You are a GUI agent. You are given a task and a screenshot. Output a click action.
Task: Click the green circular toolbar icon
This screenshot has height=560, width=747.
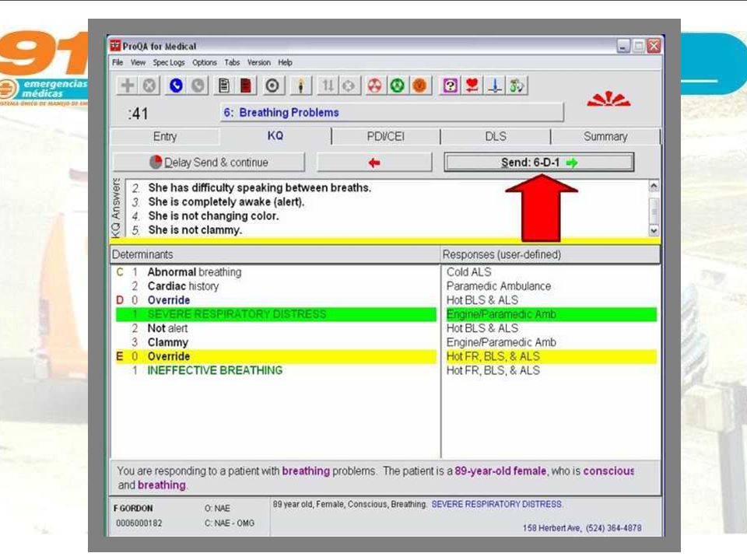coord(398,86)
